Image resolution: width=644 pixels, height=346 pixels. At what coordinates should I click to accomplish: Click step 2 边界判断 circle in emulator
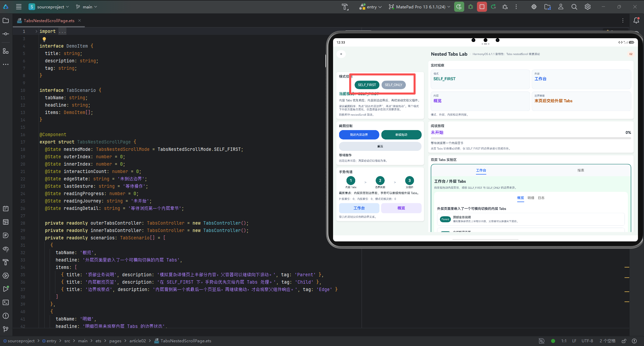[x=380, y=180]
